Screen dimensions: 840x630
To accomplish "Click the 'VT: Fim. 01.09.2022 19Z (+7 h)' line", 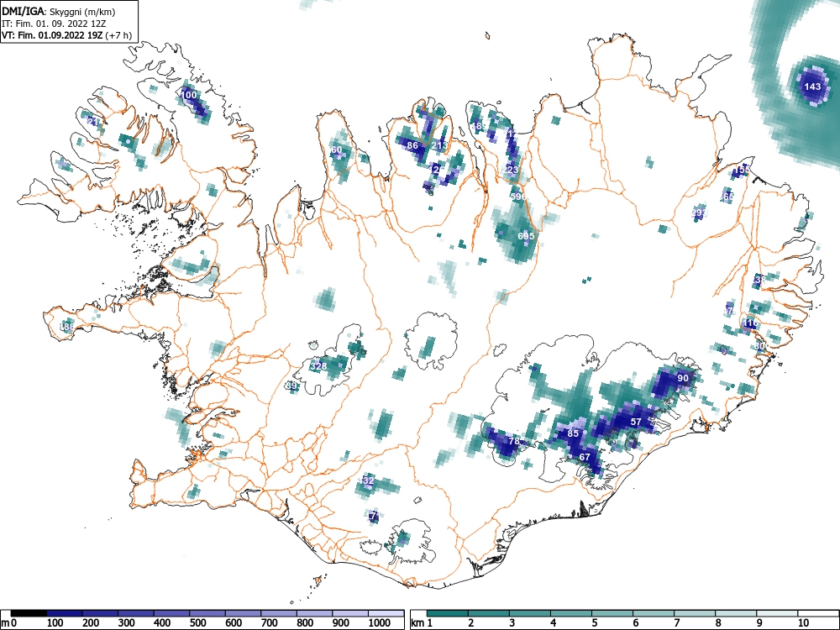I will tap(66, 35).
